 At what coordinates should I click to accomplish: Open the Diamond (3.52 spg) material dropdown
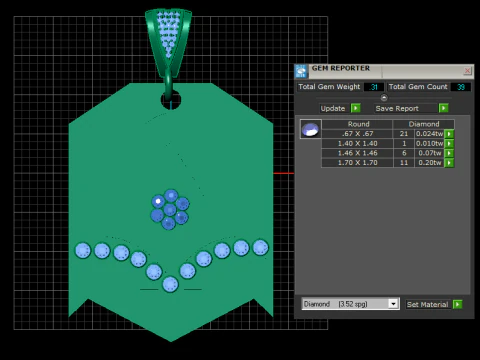(393, 304)
